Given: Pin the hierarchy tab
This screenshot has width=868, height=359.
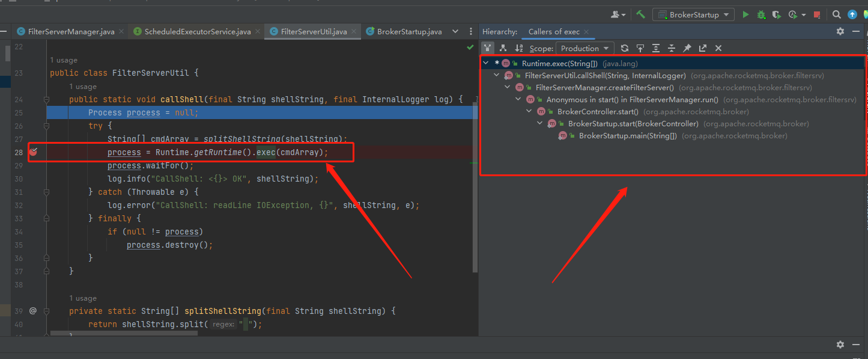Looking at the screenshot, I should (x=687, y=48).
